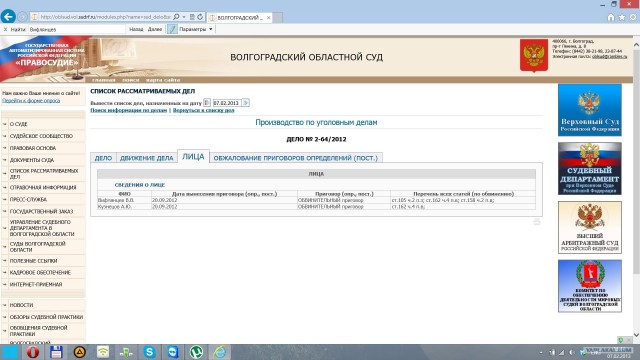Open УПРАВЛЕНИЕ СУДЕБНОГО ДЕПАРТАМЕНТА sidebar item
Image resolution: width=640 pixels, height=360 pixels.
click(43, 228)
